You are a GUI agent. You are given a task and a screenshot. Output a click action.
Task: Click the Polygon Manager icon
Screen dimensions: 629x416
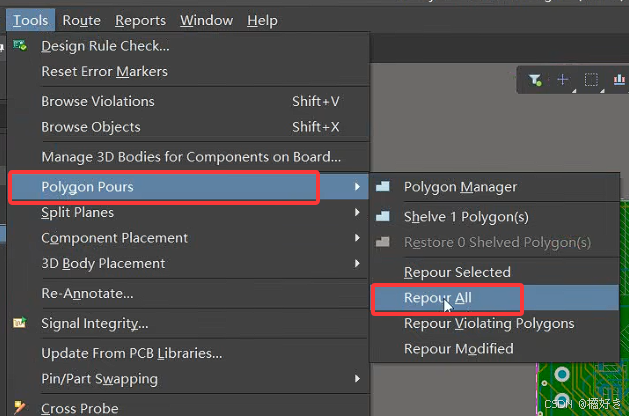point(383,187)
